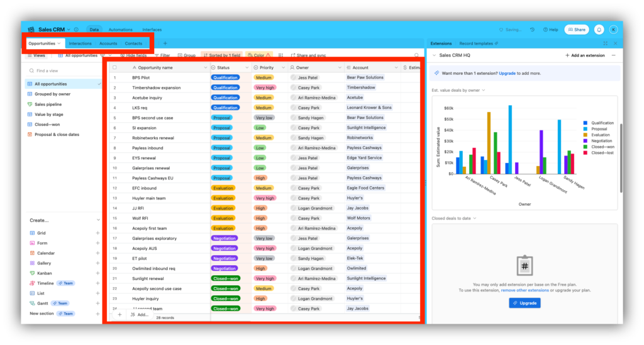This screenshot has height=345, width=644.
Task: Open the Automations tab
Action: 120,30
